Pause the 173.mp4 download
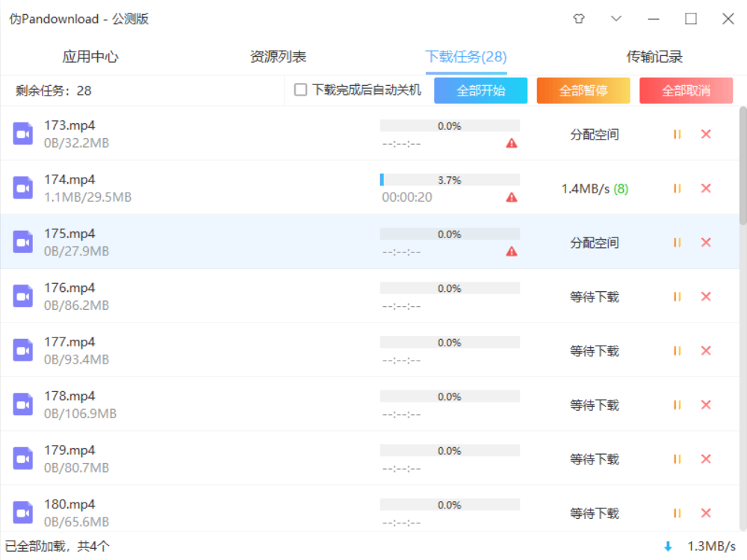Viewport: 747px width, 560px height. pyautogui.click(x=677, y=134)
